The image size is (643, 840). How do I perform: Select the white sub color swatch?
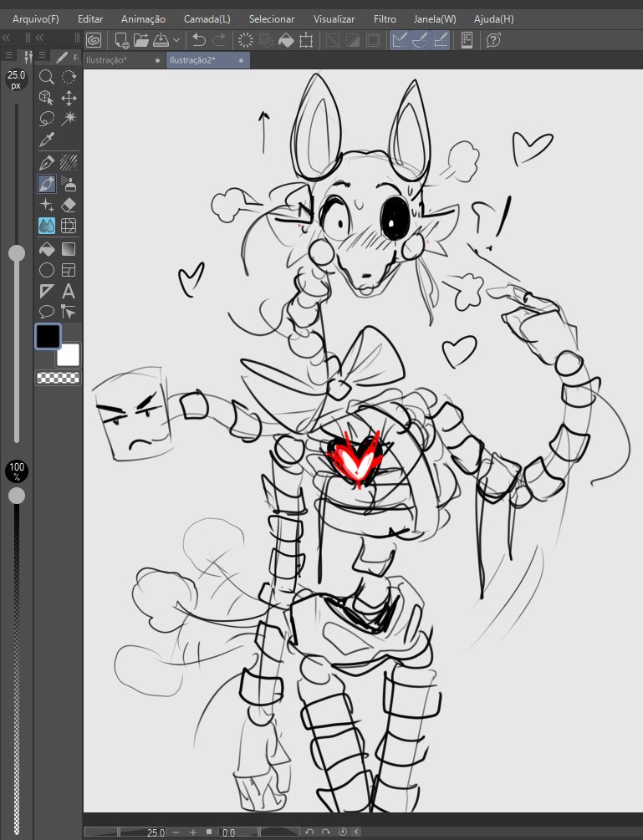point(69,354)
